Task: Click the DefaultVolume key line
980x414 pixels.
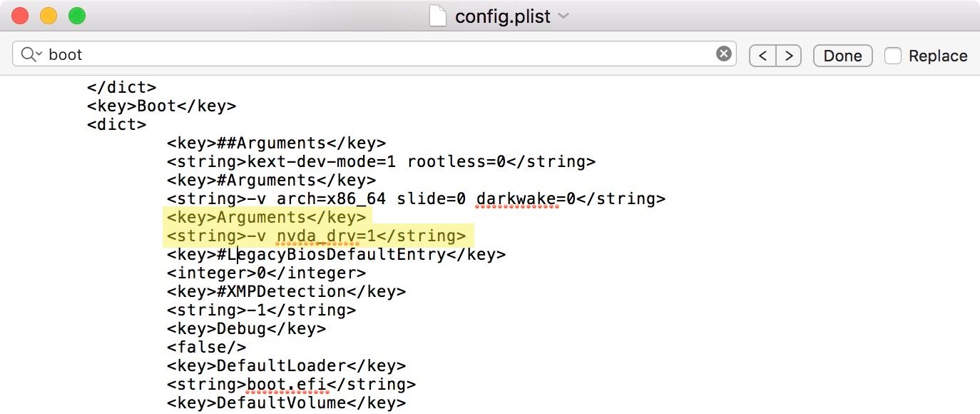Action: tap(286, 403)
